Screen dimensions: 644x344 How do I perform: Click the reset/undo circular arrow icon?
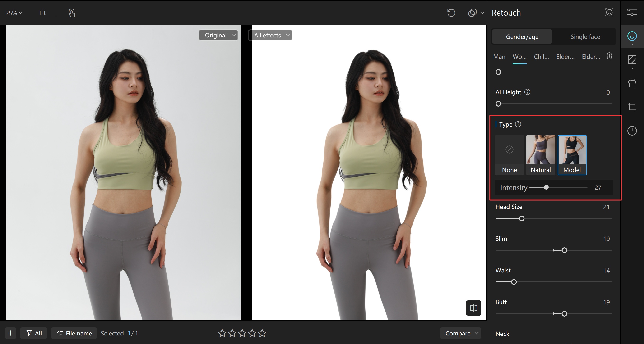[451, 13]
